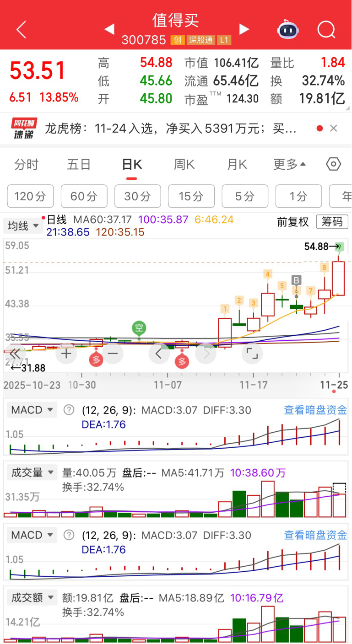Choose the 120分 period button
352x644 pixels.
[x=31, y=196]
